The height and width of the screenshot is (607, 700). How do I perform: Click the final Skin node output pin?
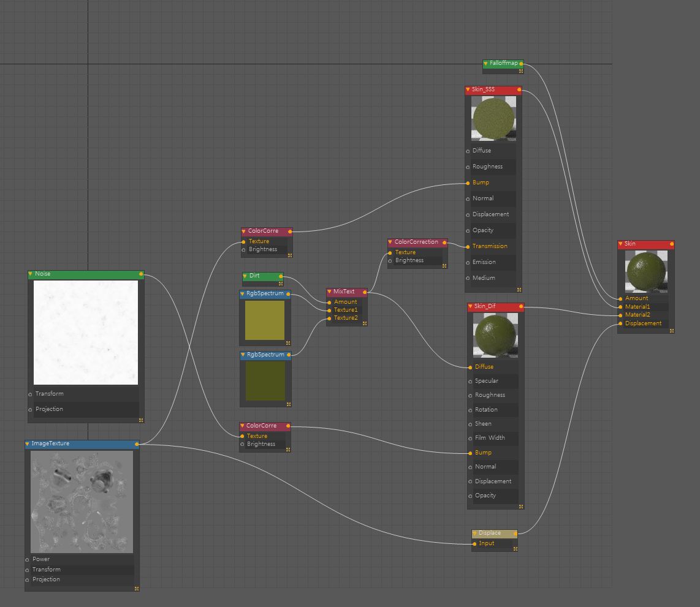pos(671,244)
